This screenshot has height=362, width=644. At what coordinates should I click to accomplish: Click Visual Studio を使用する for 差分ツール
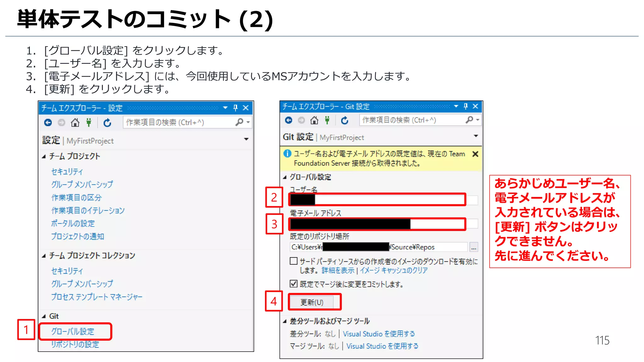[379, 334]
